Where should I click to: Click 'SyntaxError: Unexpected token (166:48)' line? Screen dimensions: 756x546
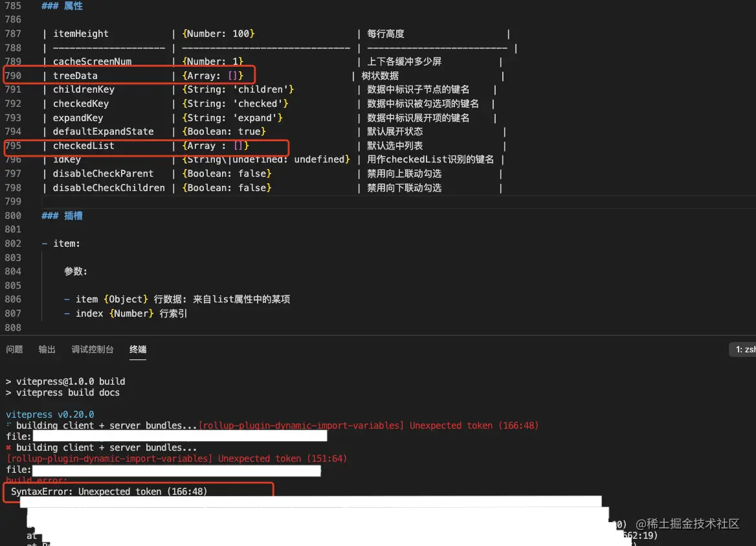click(109, 492)
